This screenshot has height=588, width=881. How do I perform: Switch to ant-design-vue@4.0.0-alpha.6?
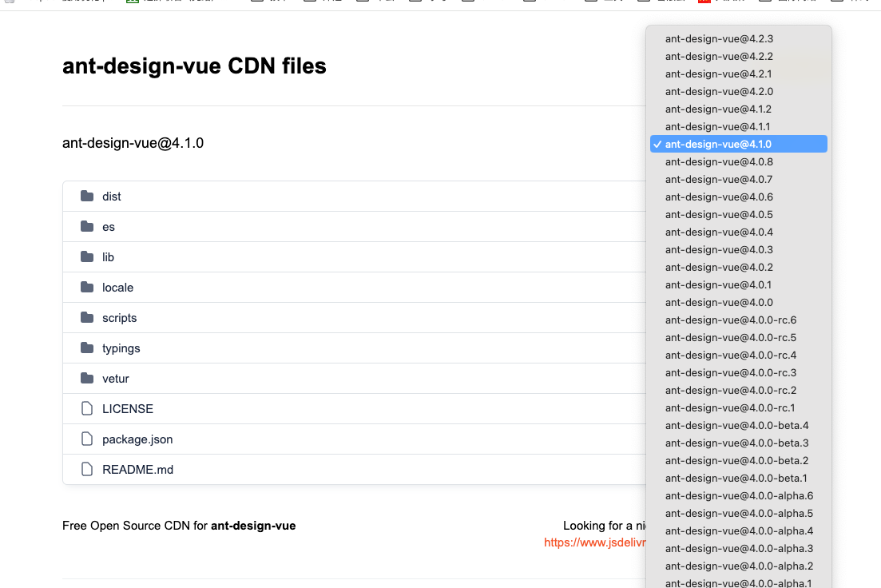pyautogui.click(x=738, y=496)
